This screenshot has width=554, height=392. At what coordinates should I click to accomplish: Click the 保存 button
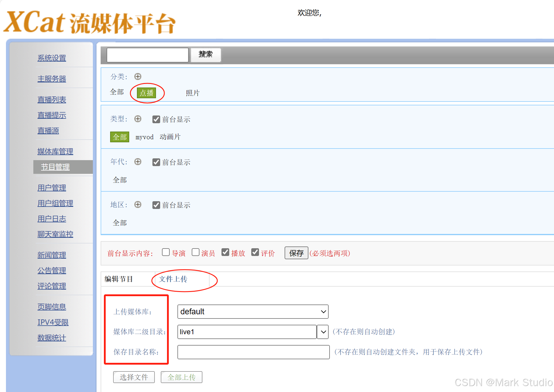(x=296, y=253)
